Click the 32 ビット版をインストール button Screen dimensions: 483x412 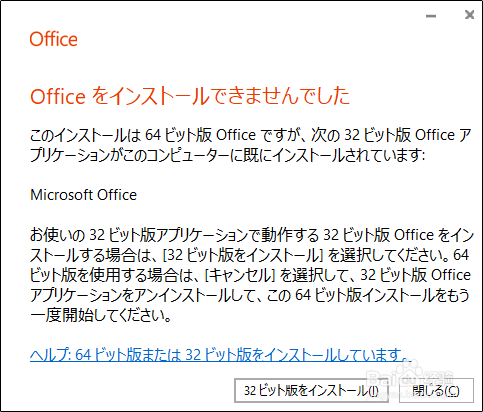click(311, 390)
